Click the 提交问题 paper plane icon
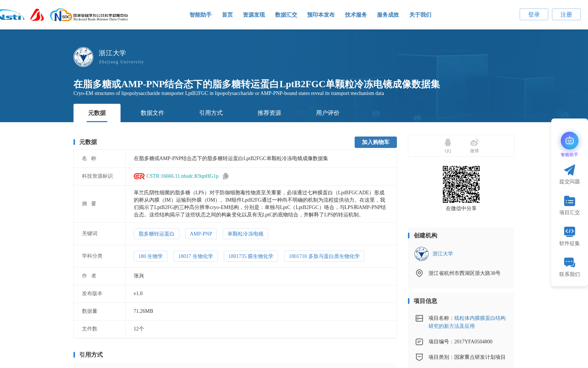 coord(569,170)
